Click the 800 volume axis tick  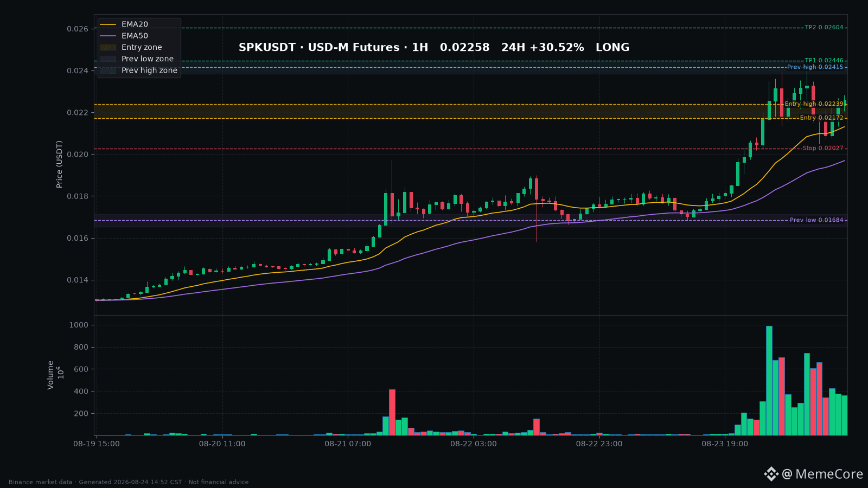(81, 348)
